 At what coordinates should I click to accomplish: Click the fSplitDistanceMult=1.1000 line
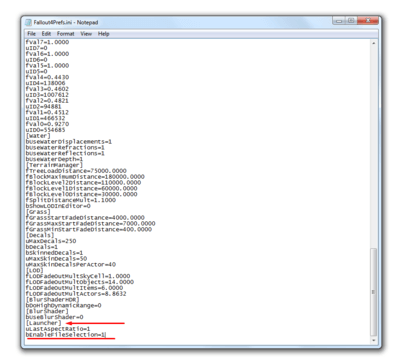pyautogui.click(x=71, y=200)
